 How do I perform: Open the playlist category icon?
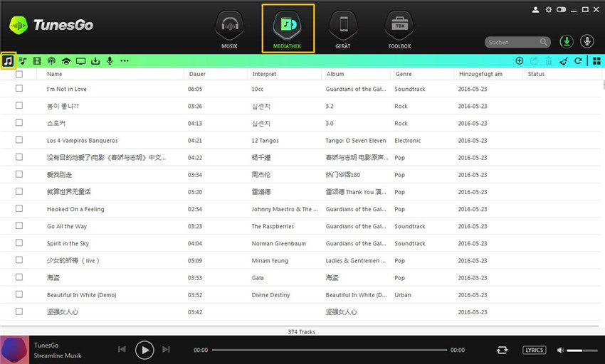pyautogui.click(x=23, y=61)
